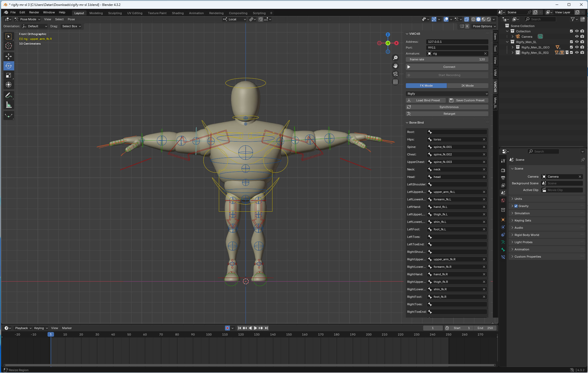The height and width of the screenshot is (373, 588).
Task: Uncheck Rigify_Men_SL collection exclude checkbox
Action: point(571,42)
